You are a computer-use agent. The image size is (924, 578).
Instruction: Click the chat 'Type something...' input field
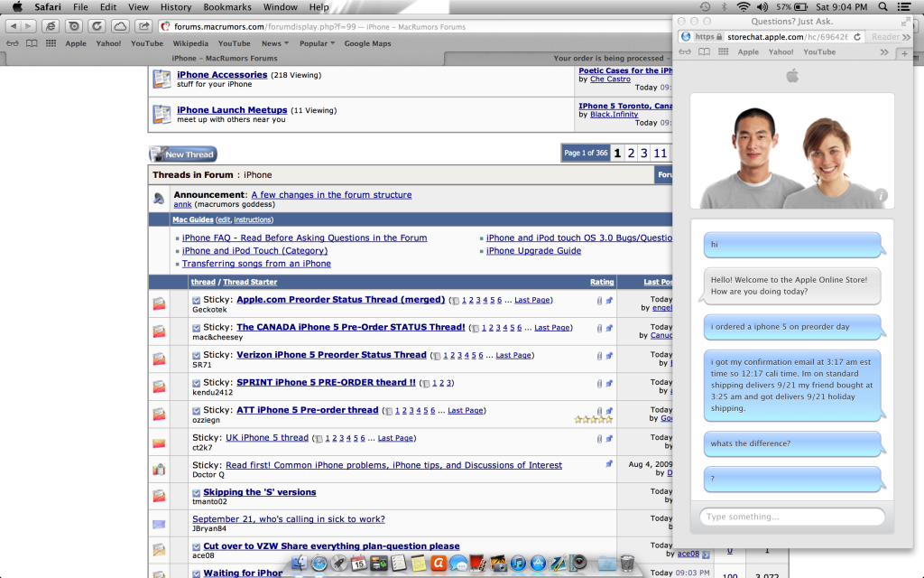[792, 517]
